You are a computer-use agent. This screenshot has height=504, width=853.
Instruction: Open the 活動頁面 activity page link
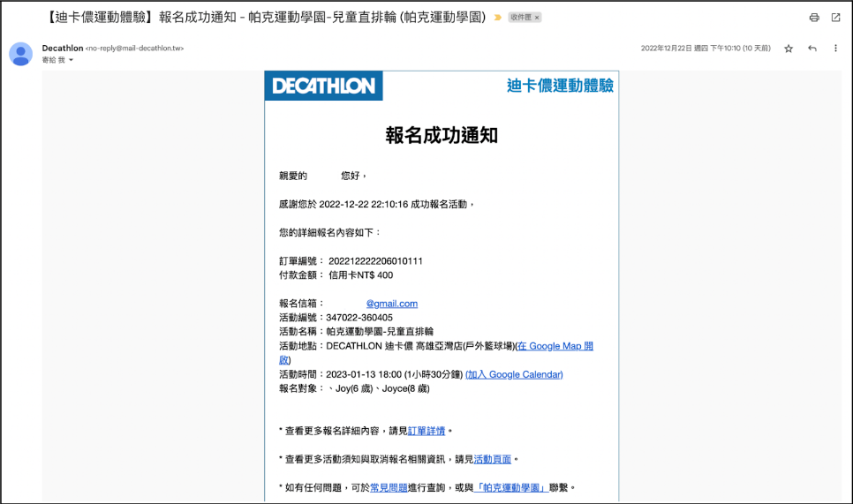[493, 459]
